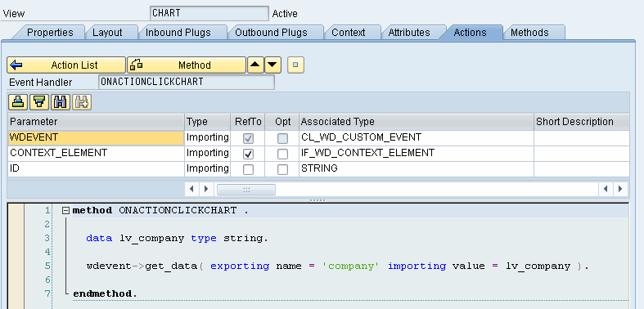Click the Type column header
Screen dimensions: 644x309
tap(207, 122)
